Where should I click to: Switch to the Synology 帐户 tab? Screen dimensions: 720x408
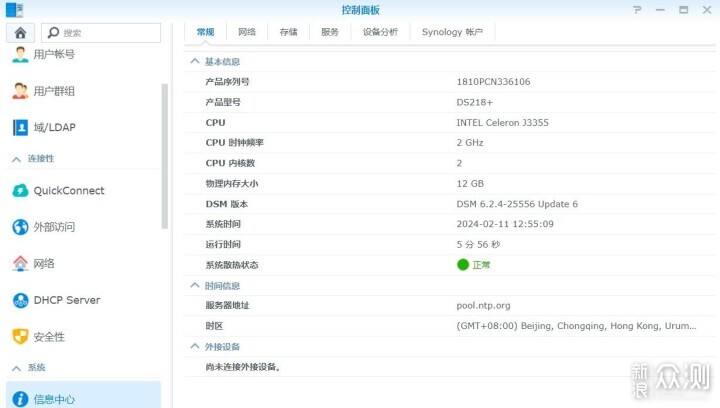click(x=452, y=32)
